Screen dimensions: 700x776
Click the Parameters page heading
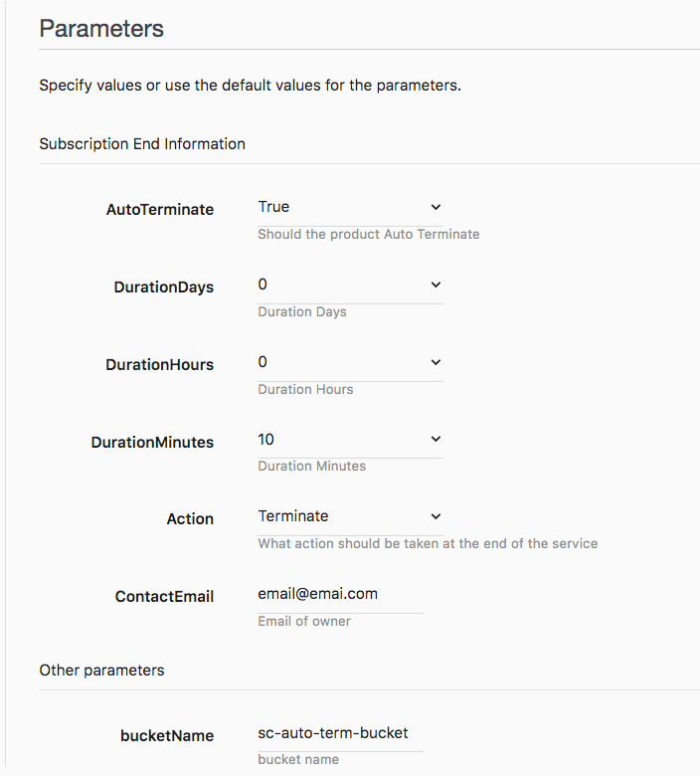101,28
